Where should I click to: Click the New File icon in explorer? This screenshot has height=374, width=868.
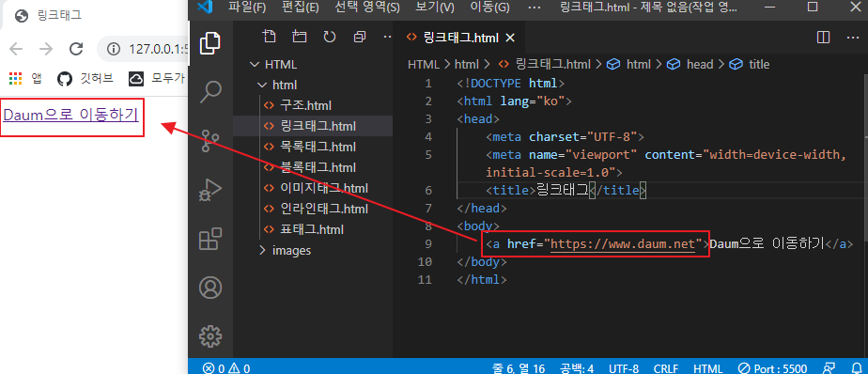pos(270,38)
